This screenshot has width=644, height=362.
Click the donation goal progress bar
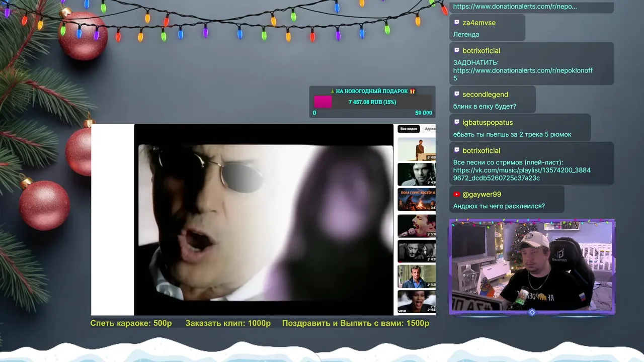coord(372,102)
